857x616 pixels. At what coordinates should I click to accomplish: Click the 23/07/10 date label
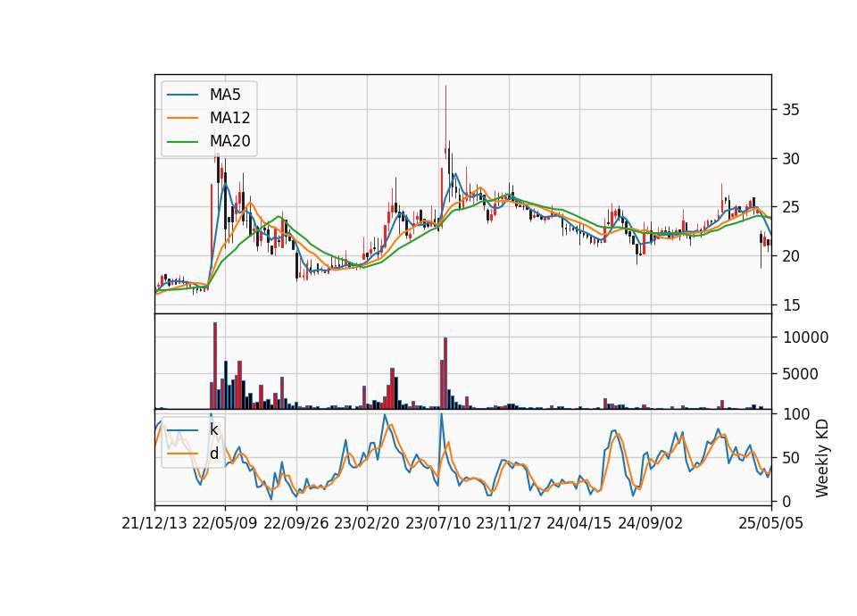[x=437, y=523]
